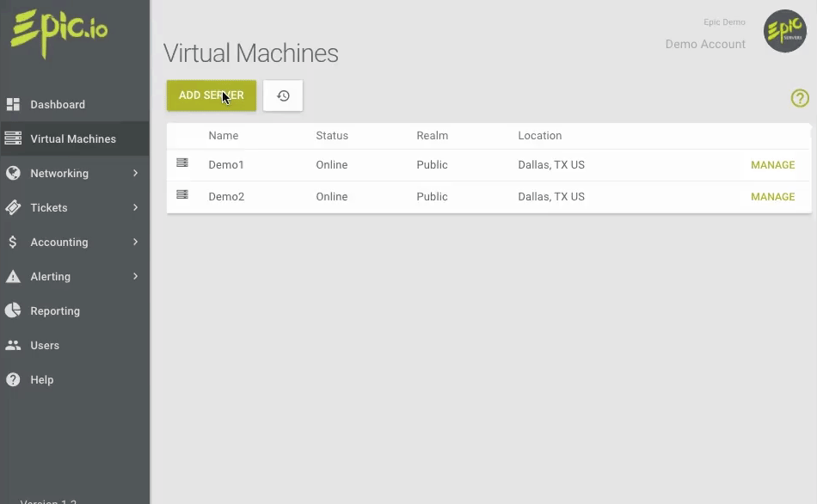Open the revision history icon beside ADD SERVER
The height and width of the screenshot is (504, 817).
click(283, 95)
